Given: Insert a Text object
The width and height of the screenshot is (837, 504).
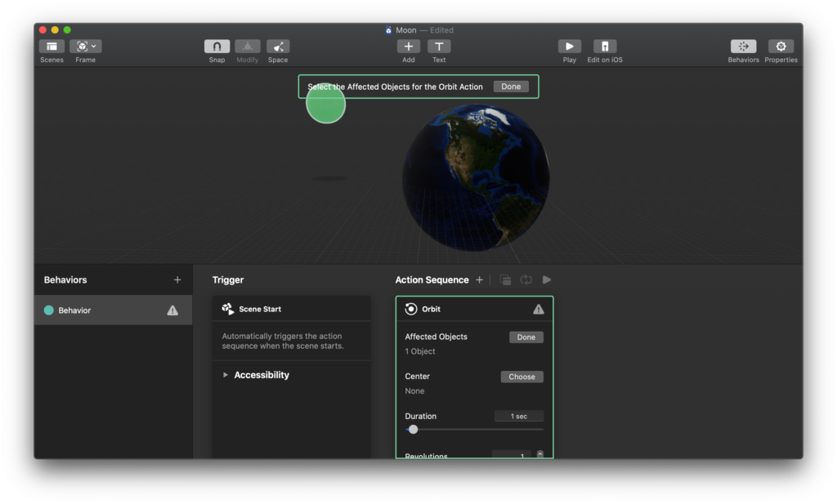Looking at the screenshot, I should pyautogui.click(x=439, y=47).
